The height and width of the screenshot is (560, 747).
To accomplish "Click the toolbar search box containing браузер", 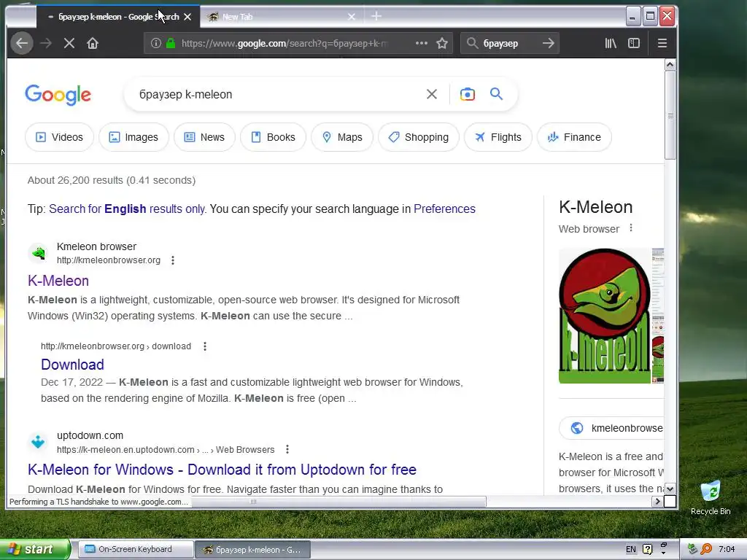I will pyautogui.click(x=508, y=43).
